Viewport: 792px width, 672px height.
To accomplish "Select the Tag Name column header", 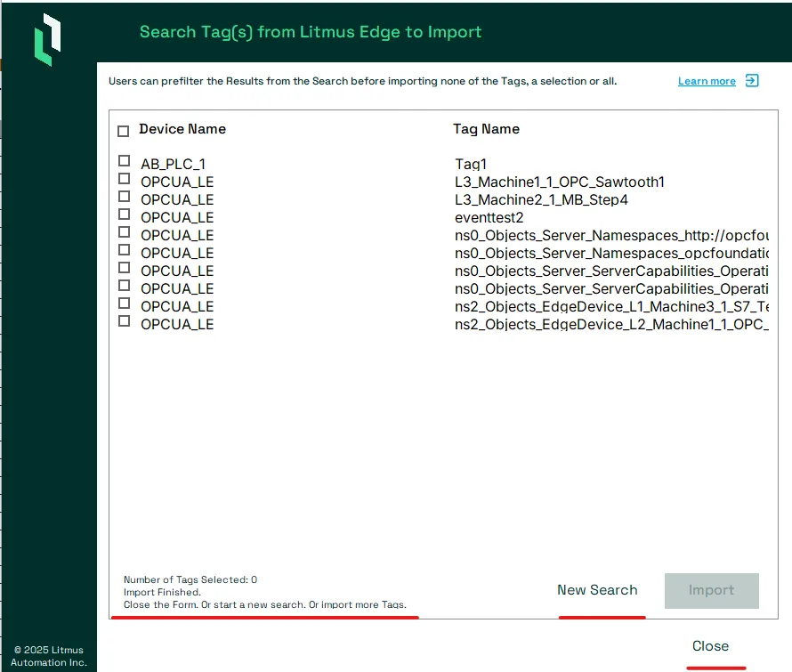I will (x=486, y=129).
